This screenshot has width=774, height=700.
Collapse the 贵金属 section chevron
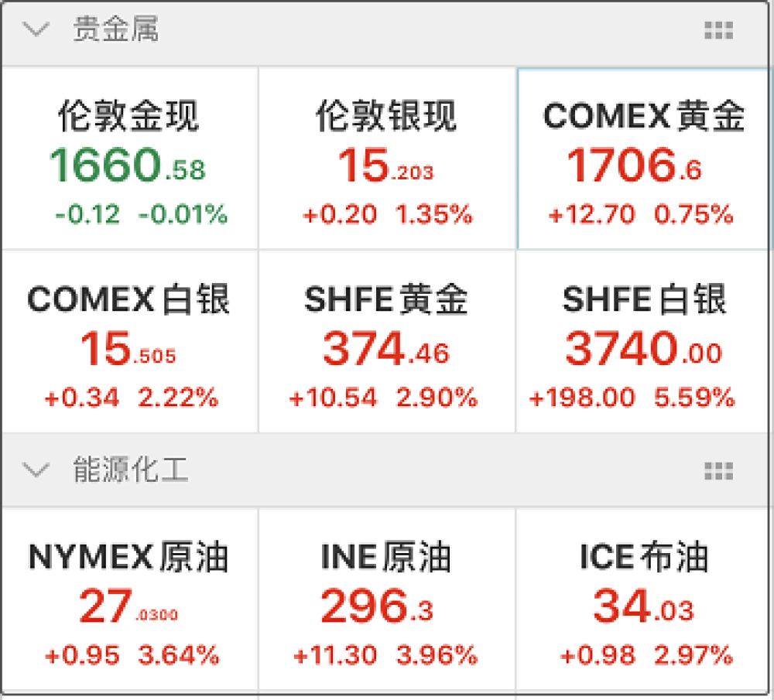36,29
